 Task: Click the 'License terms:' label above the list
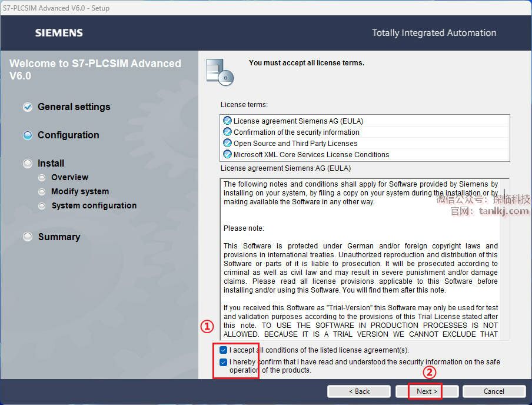tap(244, 105)
